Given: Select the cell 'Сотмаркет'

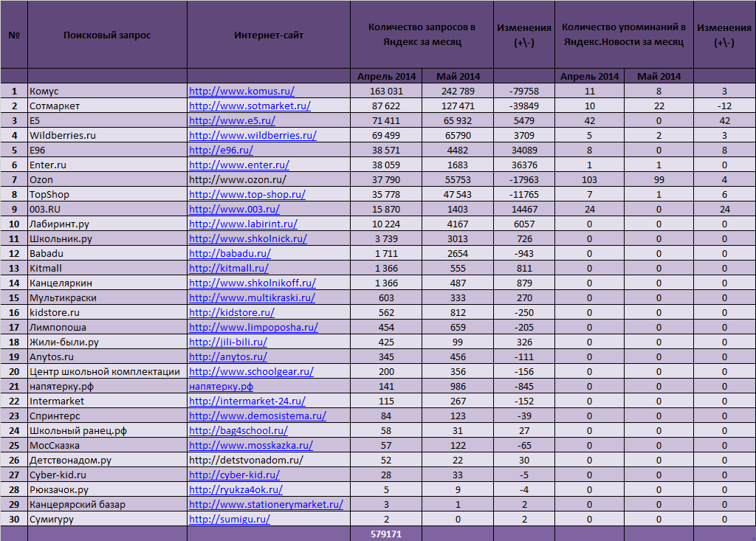Looking at the screenshot, I should point(107,106).
